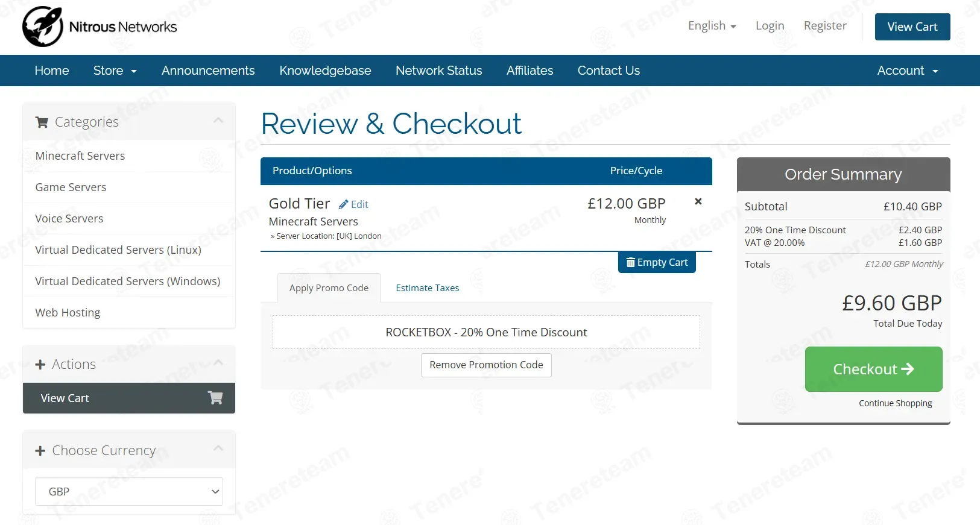
Task: Click the Edit pencil link for Gold Tier
Action: (x=353, y=204)
